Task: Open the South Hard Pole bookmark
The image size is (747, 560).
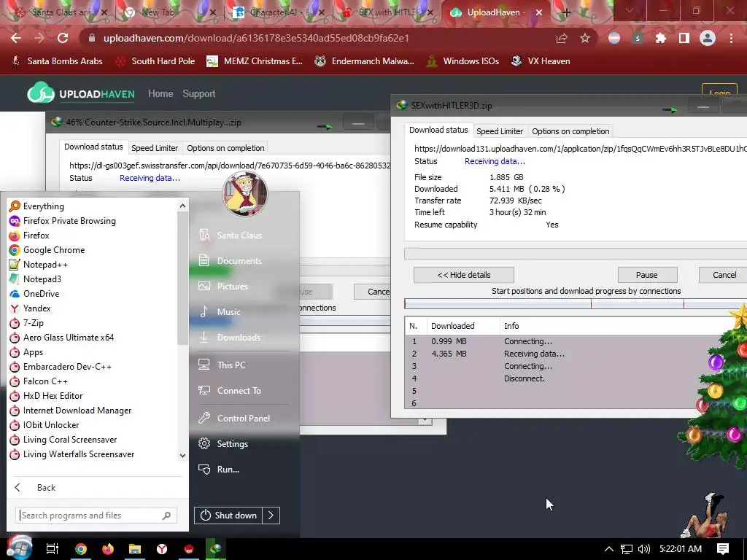Action: [155, 61]
